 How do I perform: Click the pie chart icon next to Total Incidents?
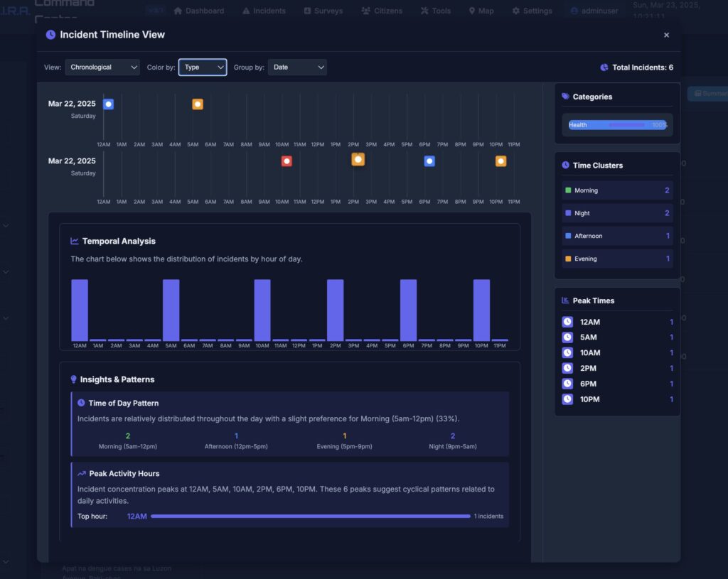pos(604,67)
